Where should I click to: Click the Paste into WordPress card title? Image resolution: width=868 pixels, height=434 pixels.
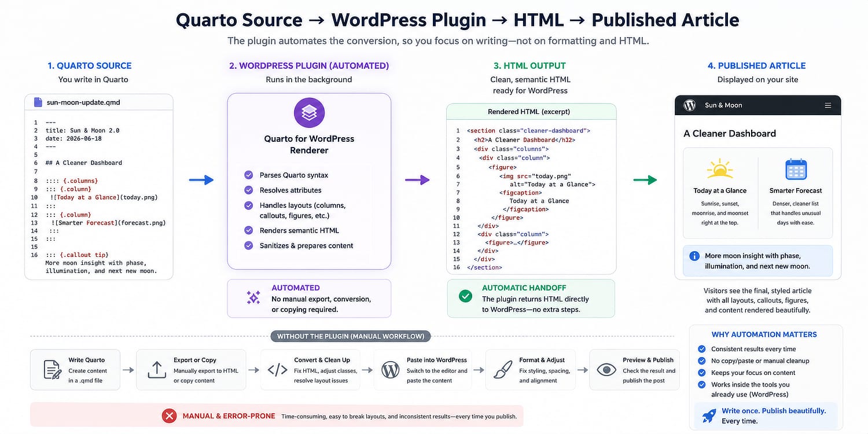(437, 360)
